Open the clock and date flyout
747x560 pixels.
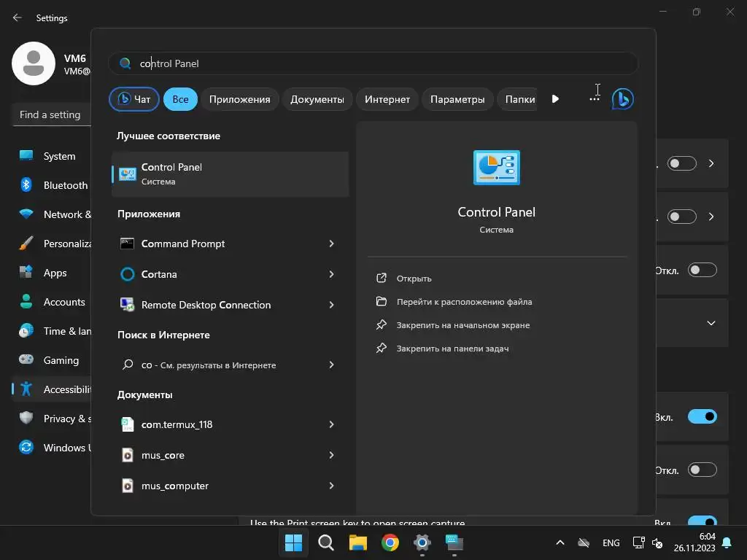[694, 542]
